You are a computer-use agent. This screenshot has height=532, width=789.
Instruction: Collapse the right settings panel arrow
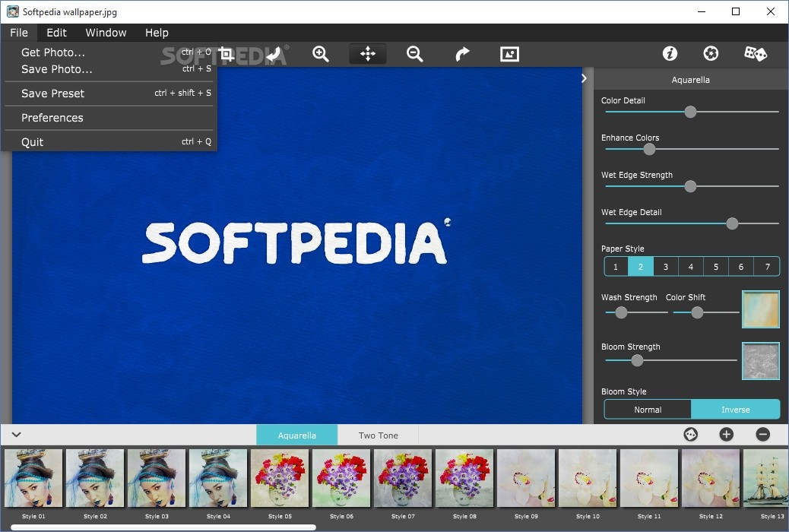click(x=584, y=78)
